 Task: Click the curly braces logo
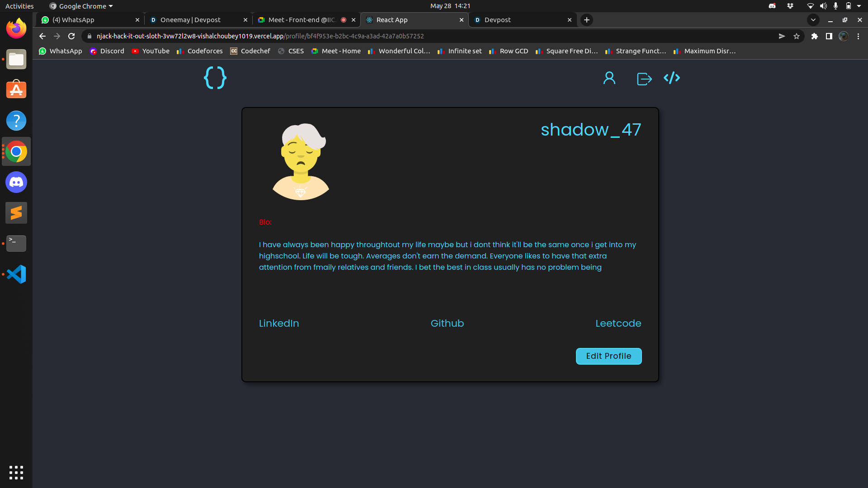pyautogui.click(x=215, y=78)
